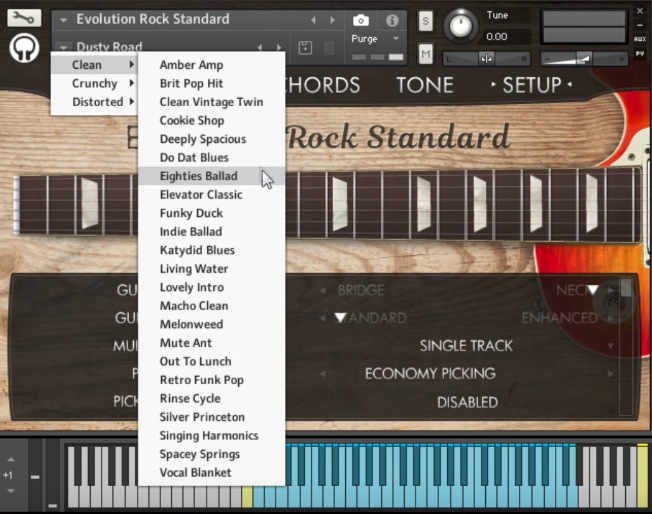652x514 pixels.
Task: Choose Clean Vintage Twin preset
Action: [211, 102]
